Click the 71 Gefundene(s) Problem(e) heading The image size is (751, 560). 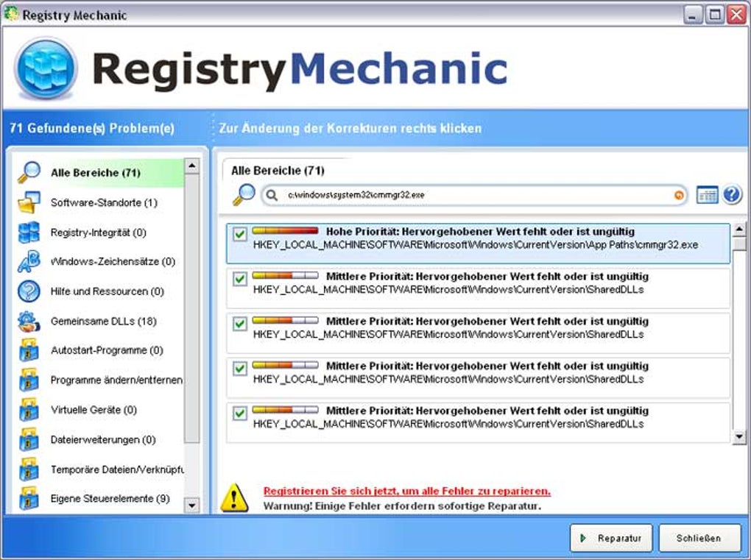[92, 128]
